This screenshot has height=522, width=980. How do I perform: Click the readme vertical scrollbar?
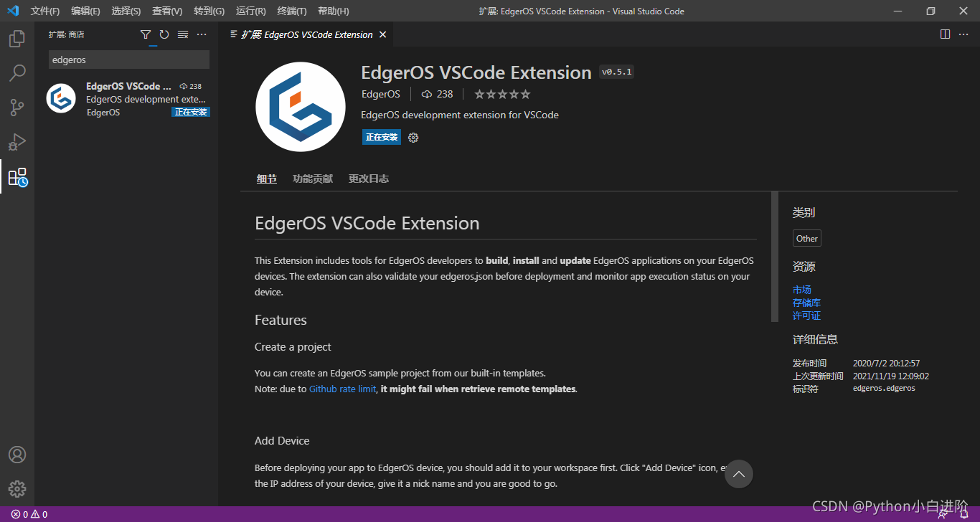775,256
